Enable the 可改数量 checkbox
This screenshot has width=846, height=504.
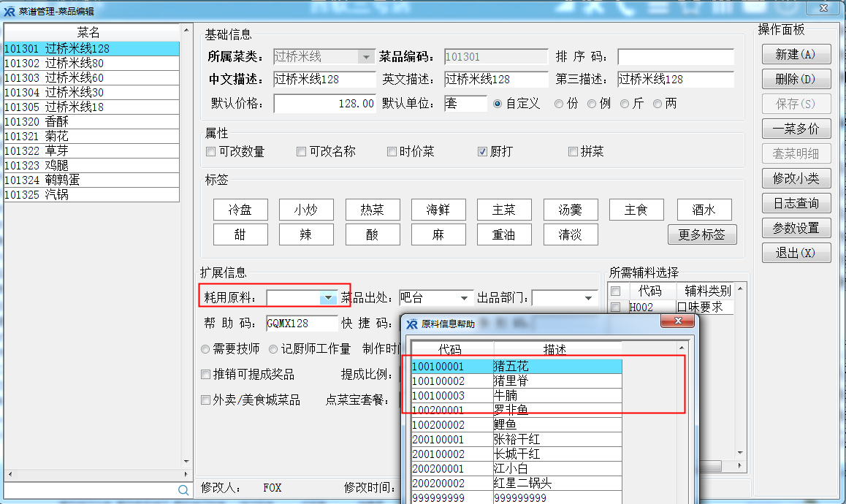tap(211, 152)
